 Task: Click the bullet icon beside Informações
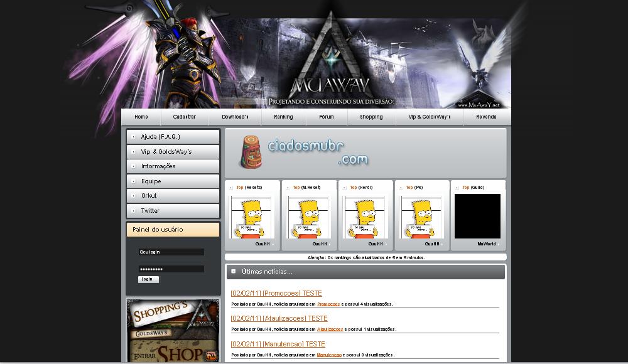(133, 166)
